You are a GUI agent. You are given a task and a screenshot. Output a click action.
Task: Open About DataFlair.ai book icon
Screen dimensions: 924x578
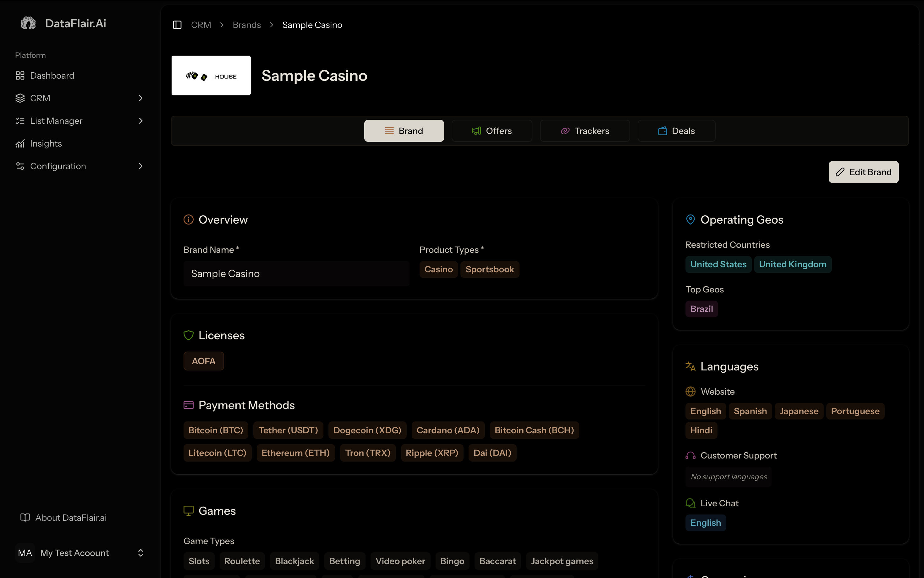[25, 518]
